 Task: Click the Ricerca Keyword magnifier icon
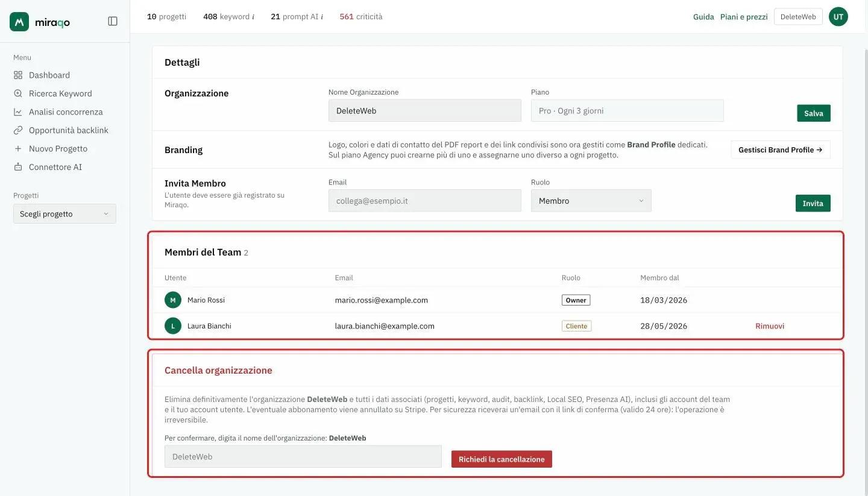(18, 93)
